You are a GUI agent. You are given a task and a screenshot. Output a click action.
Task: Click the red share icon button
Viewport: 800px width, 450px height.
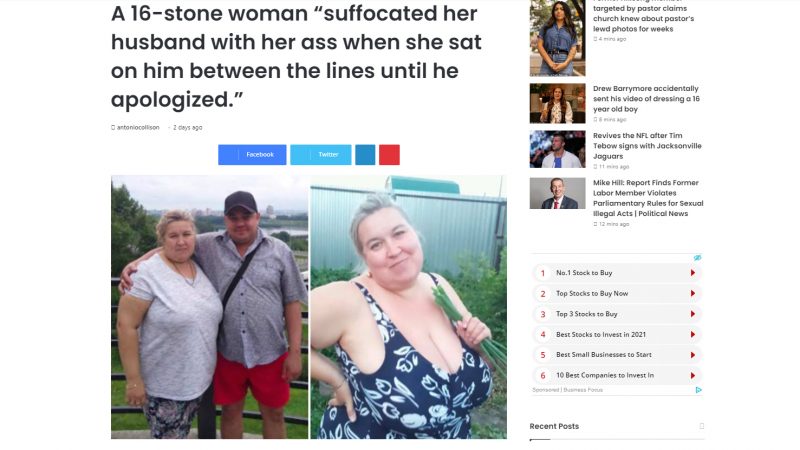389,155
